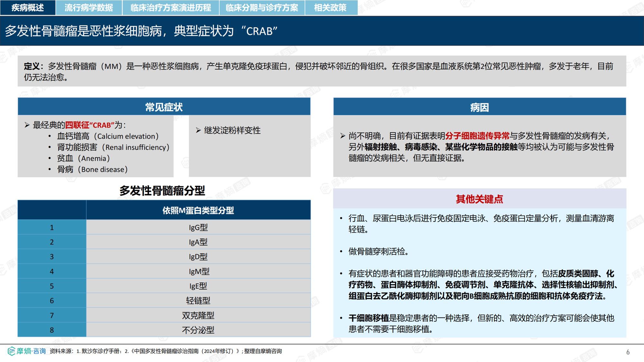Image resolution: width=644 pixels, height=362 pixels.
Task: Click the bold 干细胞移植 text
Action: pyautogui.click(x=369, y=318)
